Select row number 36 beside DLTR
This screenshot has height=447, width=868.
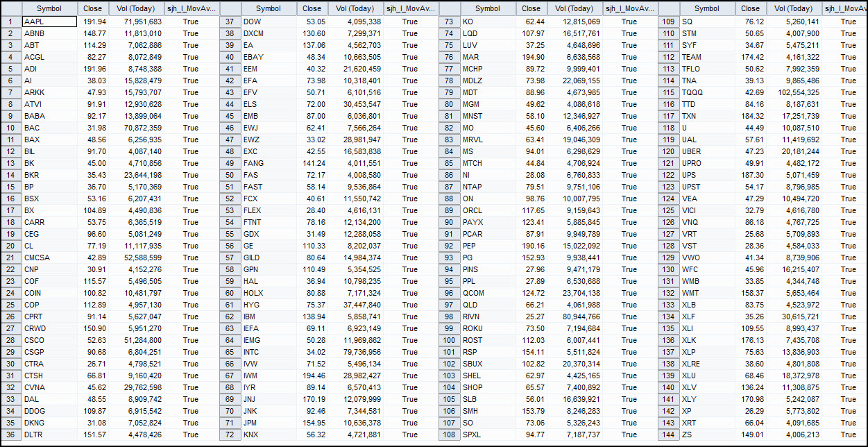click(x=11, y=435)
